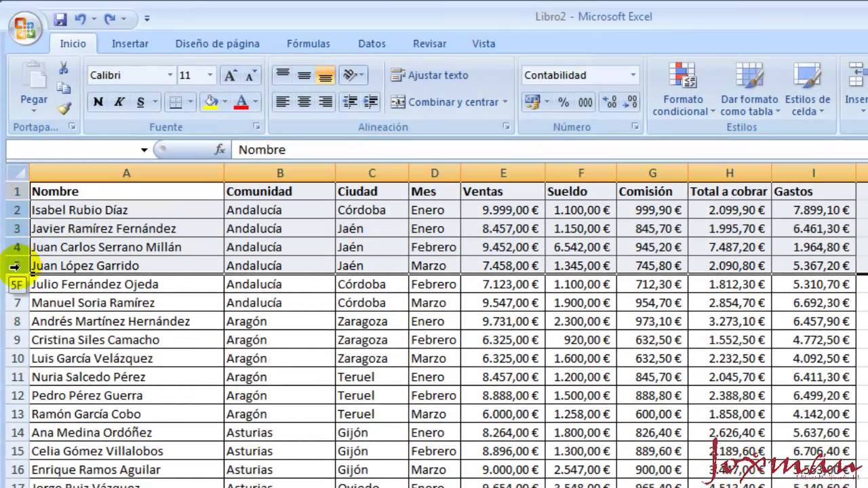Screen dimensions: 868x488
Task: Toggle underline (S) formatting
Action: (140, 102)
